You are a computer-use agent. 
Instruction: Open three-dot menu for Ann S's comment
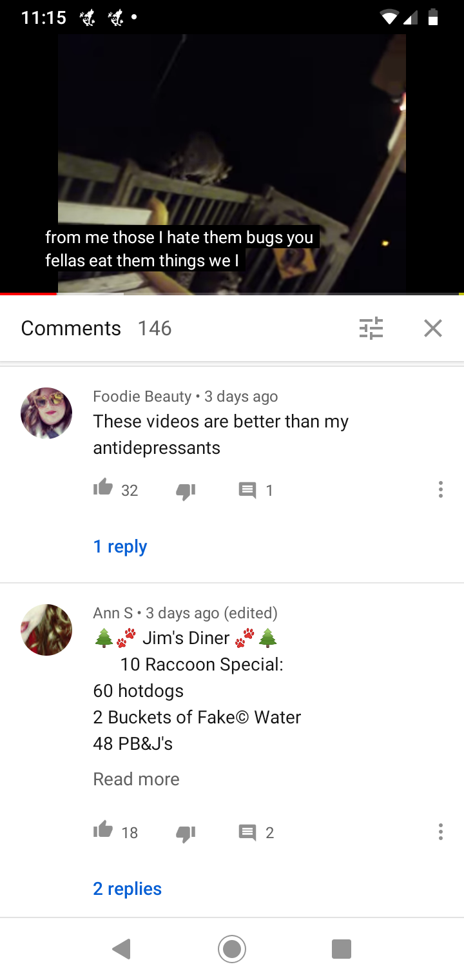pyautogui.click(x=441, y=832)
